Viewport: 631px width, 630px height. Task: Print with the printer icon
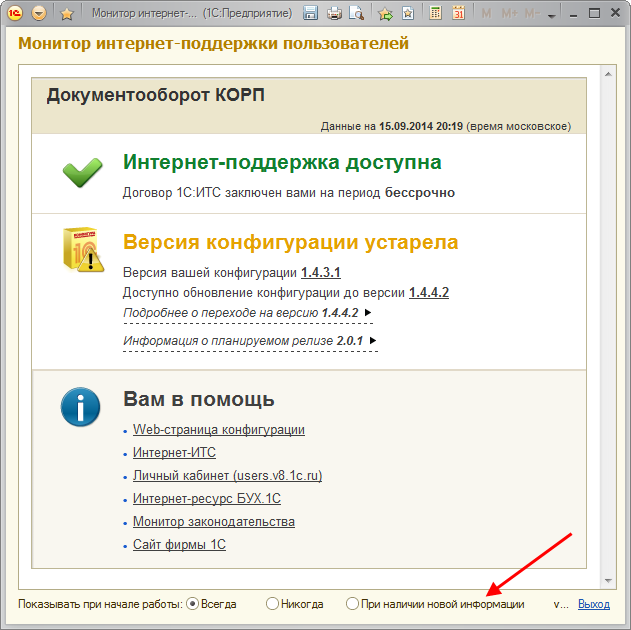[334, 14]
